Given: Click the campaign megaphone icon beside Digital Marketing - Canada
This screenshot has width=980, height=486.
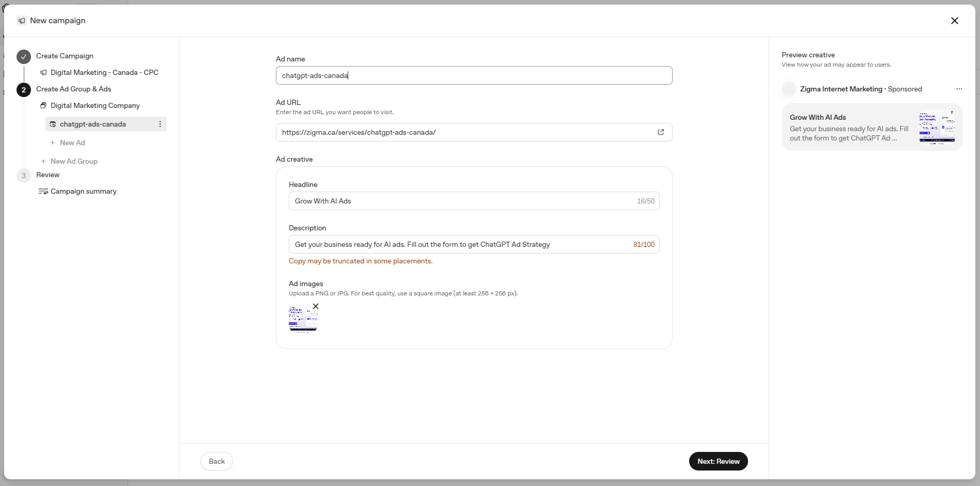Looking at the screenshot, I should pos(43,73).
